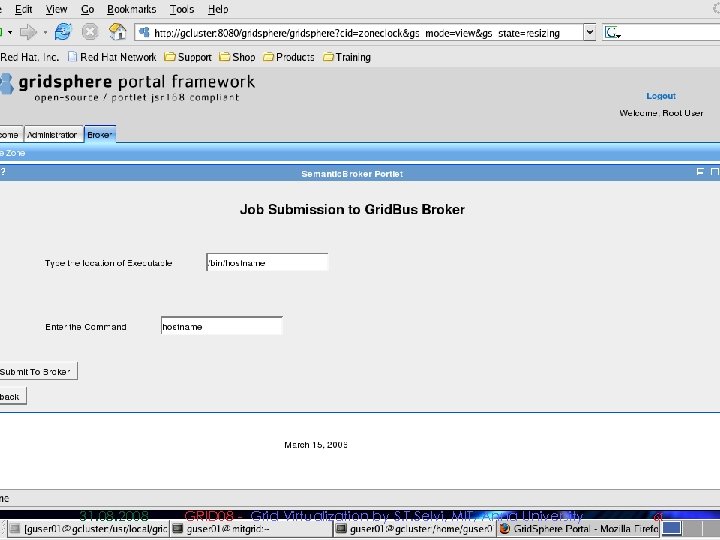Click the GridSphere logo icon

[x=7, y=84]
